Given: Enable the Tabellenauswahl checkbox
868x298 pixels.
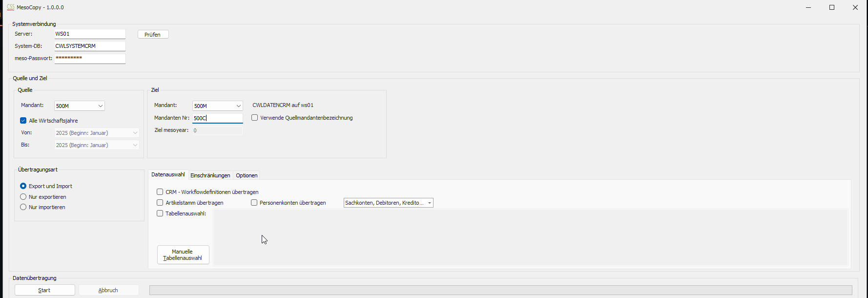Looking at the screenshot, I should (x=160, y=213).
